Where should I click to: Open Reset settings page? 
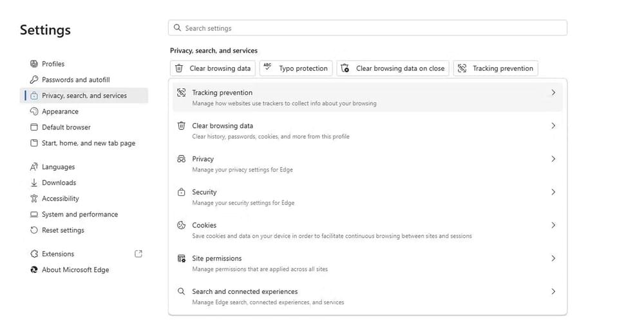click(84, 230)
